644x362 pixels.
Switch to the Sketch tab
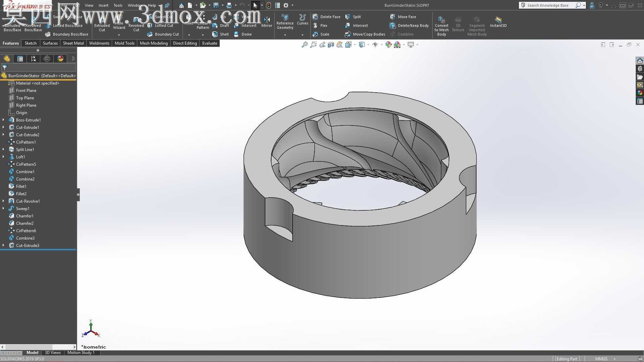tap(31, 43)
